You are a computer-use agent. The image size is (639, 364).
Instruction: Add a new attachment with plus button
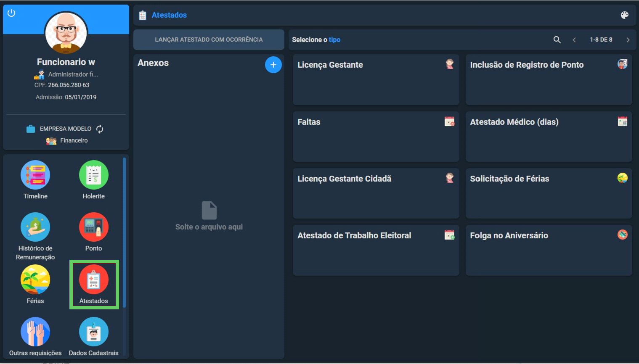[273, 65]
